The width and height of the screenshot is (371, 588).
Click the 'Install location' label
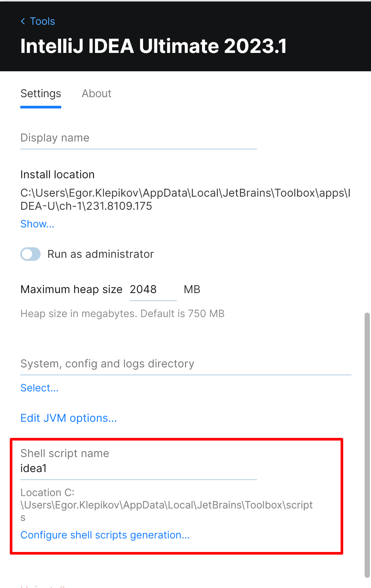pos(57,174)
